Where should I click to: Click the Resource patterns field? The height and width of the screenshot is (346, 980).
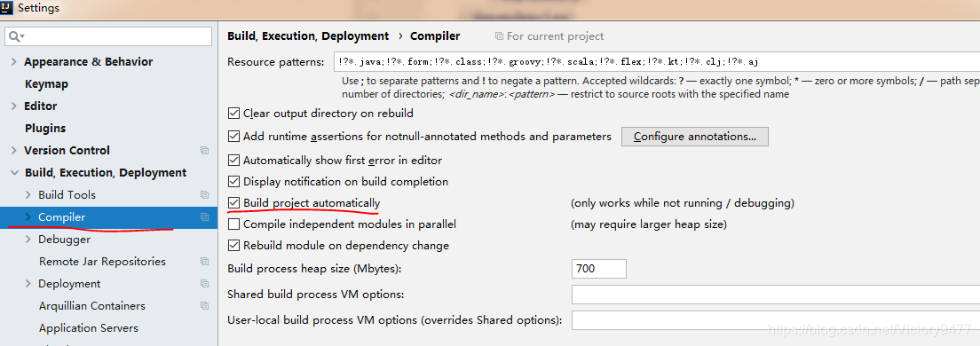657,62
